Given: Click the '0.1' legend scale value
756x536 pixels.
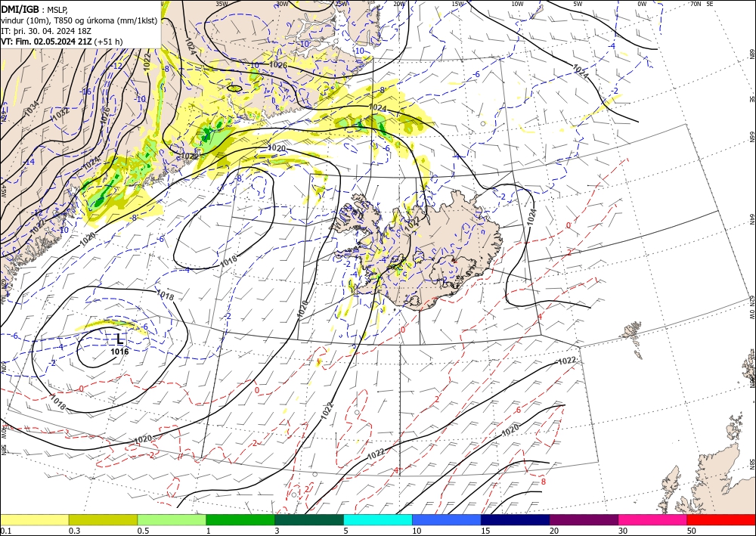Looking at the screenshot, I should tap(5, 531).
